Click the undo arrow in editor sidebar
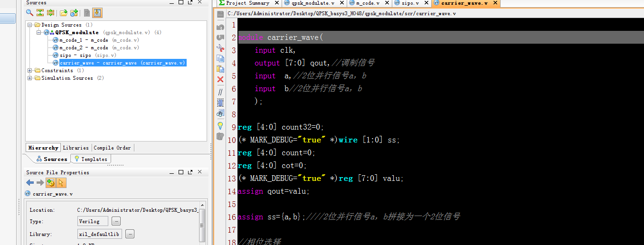Screen dimensions: 644x245 point(220,27)
